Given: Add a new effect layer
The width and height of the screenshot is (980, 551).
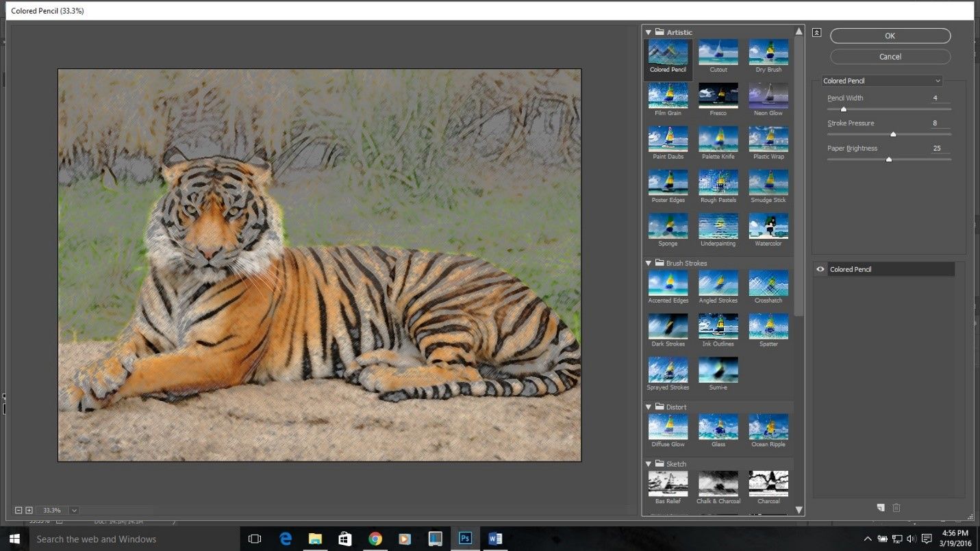Looking at the screenshot, I should [881, 508].
